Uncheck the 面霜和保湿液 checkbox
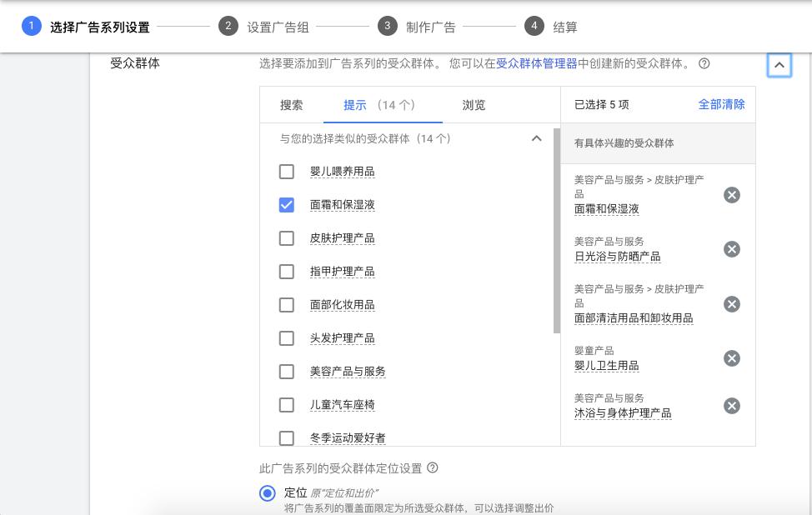This screenshot has width=812, height=515. coord(287,205)
